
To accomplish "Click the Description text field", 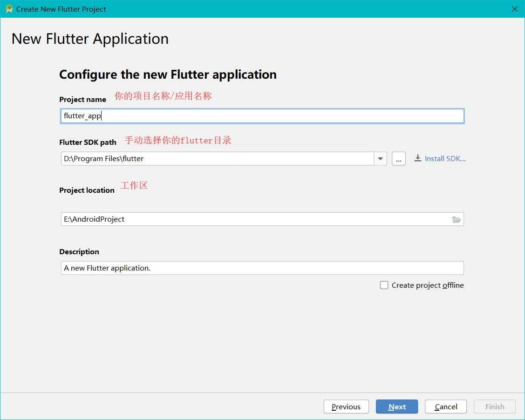I will point(262,268).
